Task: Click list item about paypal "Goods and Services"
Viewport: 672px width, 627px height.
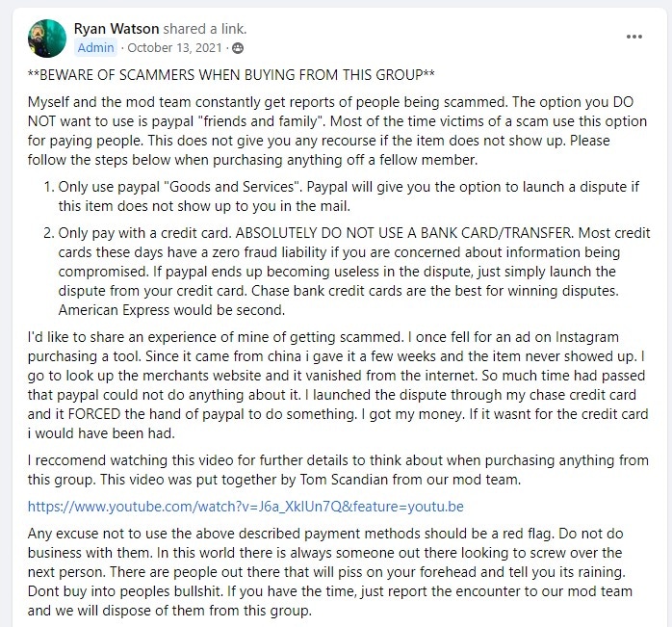Action: [349, 196]
